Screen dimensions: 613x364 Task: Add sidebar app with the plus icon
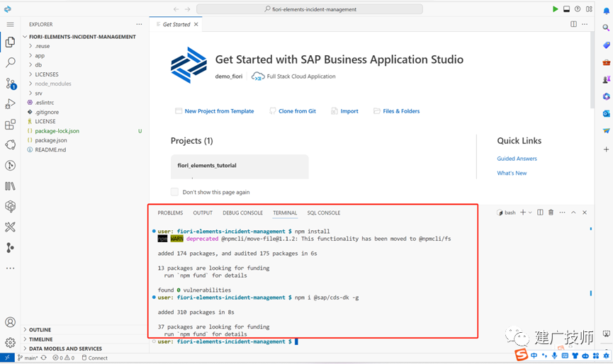coord(606,149)
